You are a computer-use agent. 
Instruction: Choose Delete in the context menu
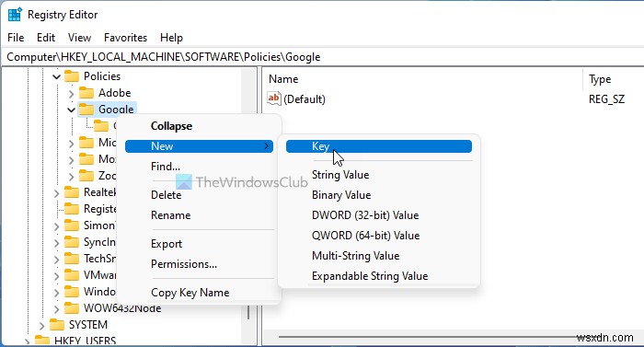[x=200, y=194]
